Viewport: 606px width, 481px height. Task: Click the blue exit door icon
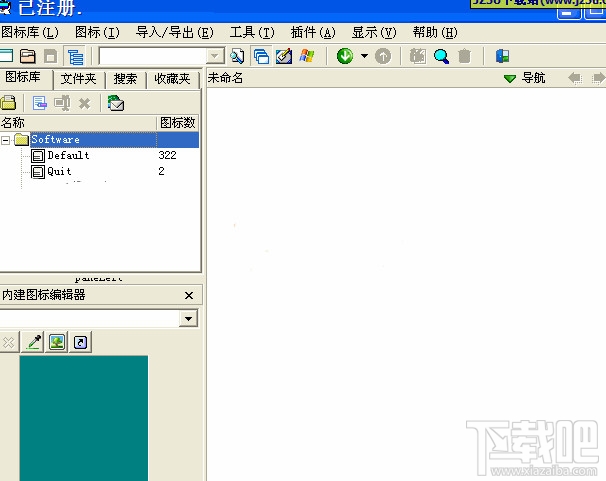(x=502, y=56)
